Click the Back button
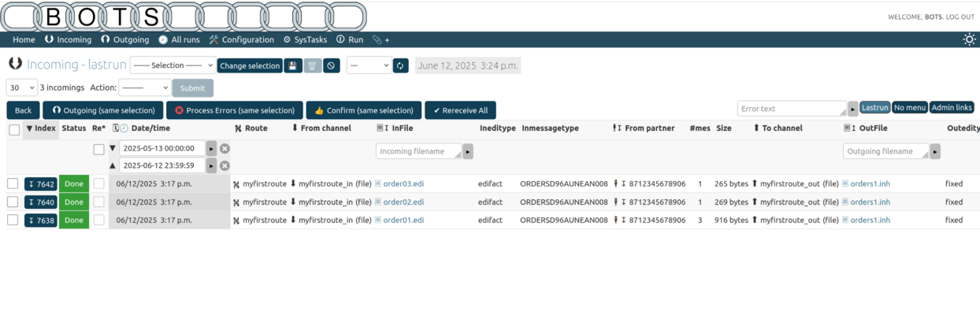980x312 pixels. pos(24,110)
